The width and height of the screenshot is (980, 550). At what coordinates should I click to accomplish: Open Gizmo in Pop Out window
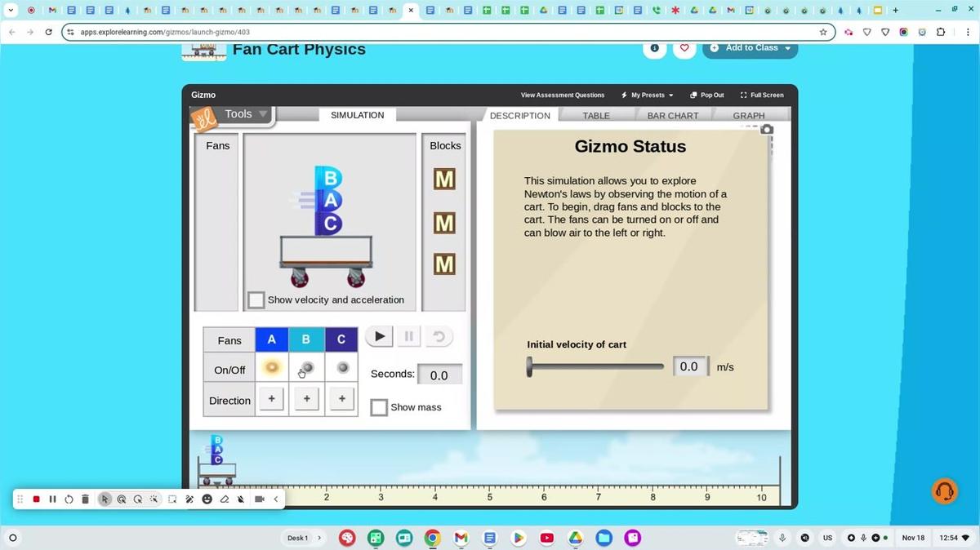point(706,95)
